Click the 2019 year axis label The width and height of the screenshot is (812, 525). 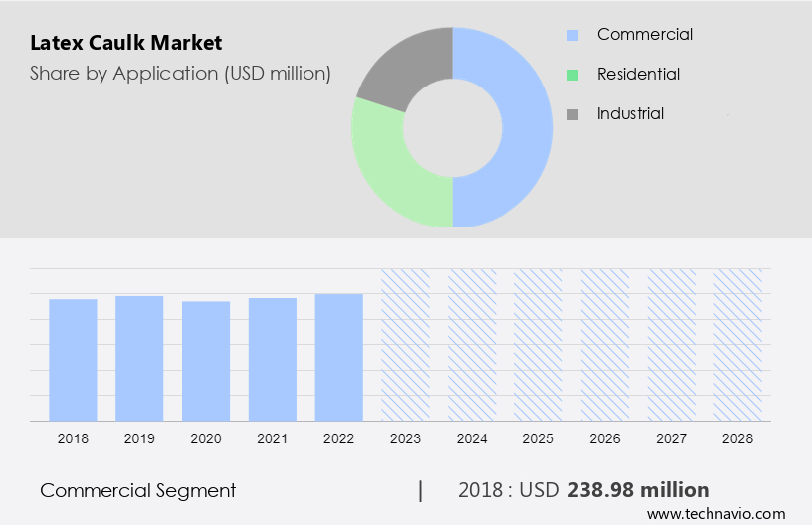click(139, 438)
